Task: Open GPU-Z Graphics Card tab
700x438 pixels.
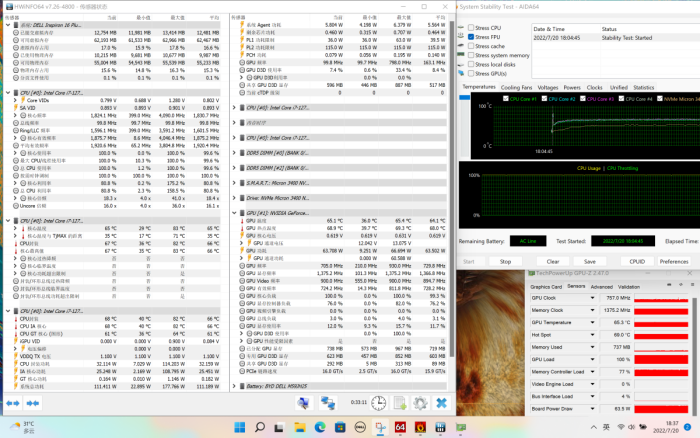Action: point(546,287)
